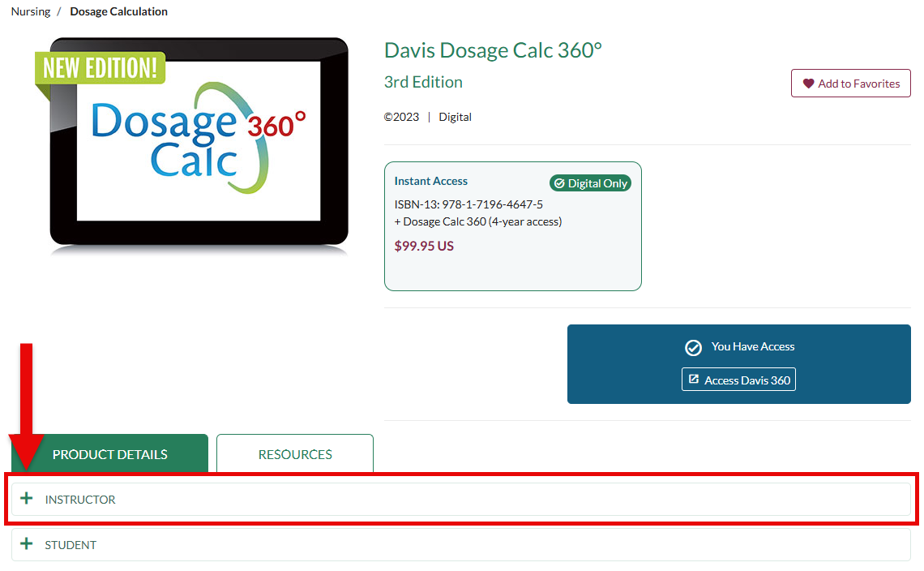The width and height of the screenshot is (924, 571).
Task: Click the NEW EDITION! banner
Action: [101, 68]
